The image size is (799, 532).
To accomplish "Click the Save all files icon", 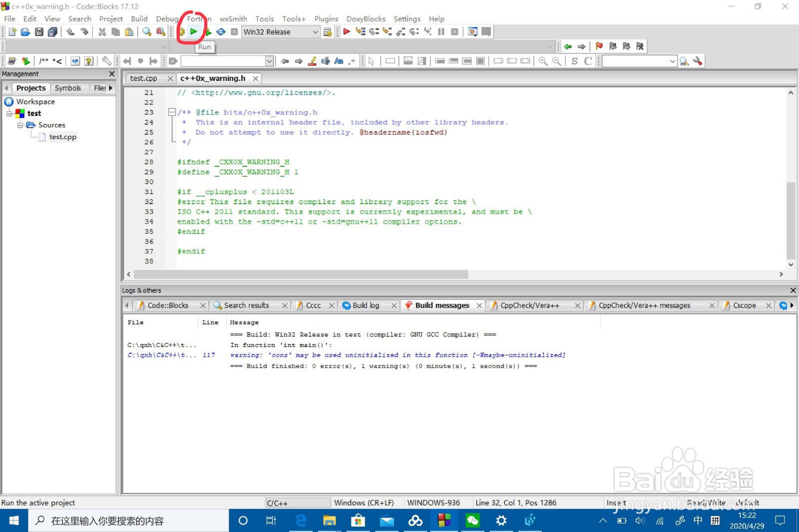I will (52, 32).
